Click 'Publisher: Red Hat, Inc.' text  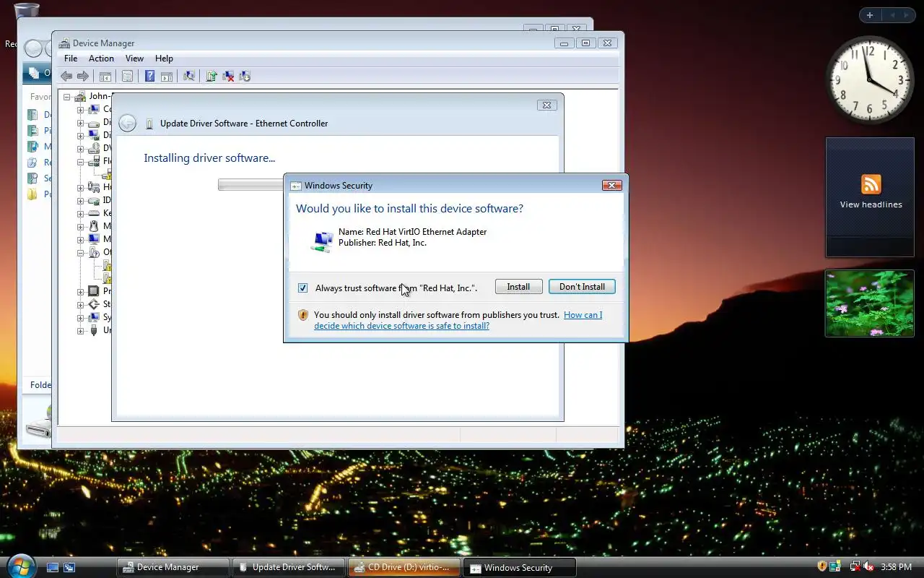coord(383,243)
